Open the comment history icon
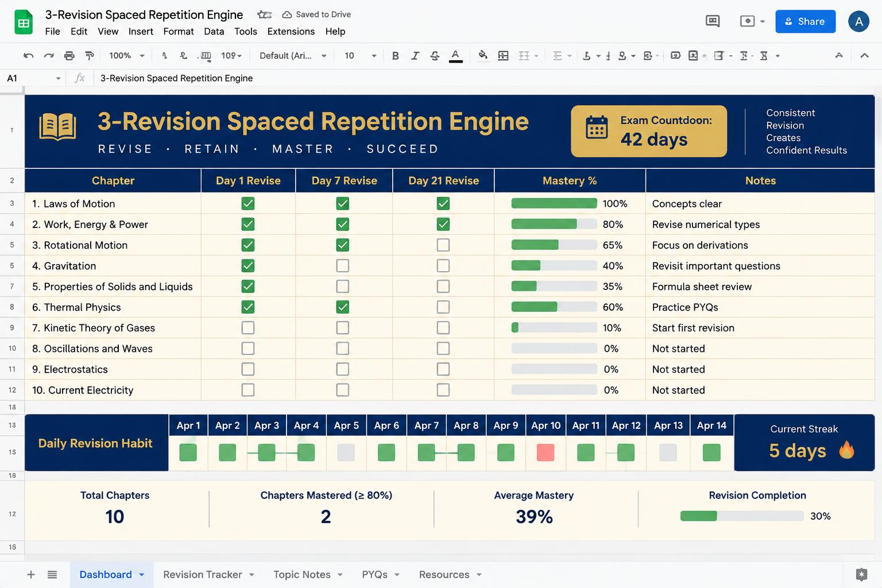 pyautogui.click(x=713, y=21)
